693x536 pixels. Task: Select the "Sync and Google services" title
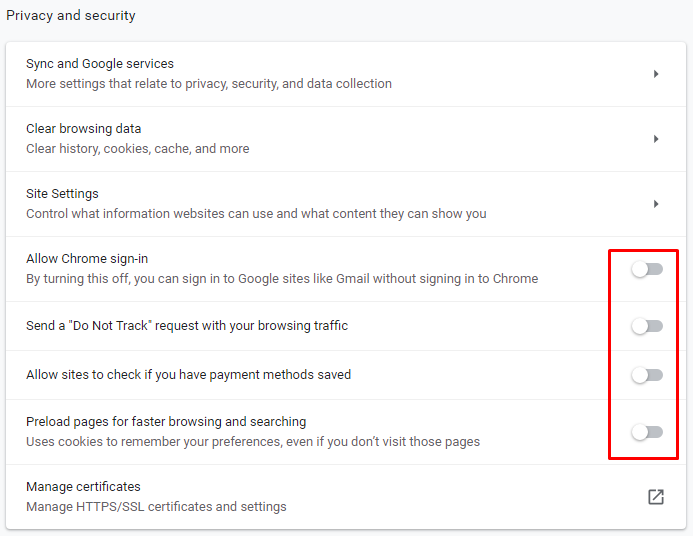pyautogui.click(x=100, y=64)
